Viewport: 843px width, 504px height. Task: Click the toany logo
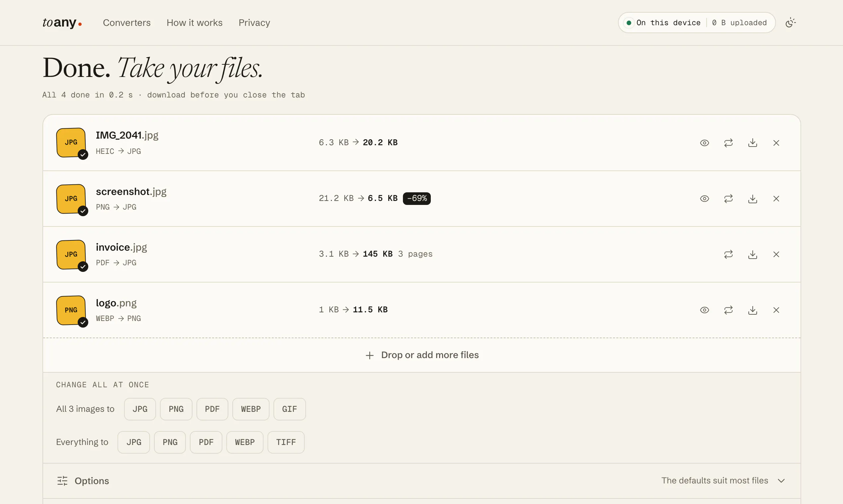[62, 23]
